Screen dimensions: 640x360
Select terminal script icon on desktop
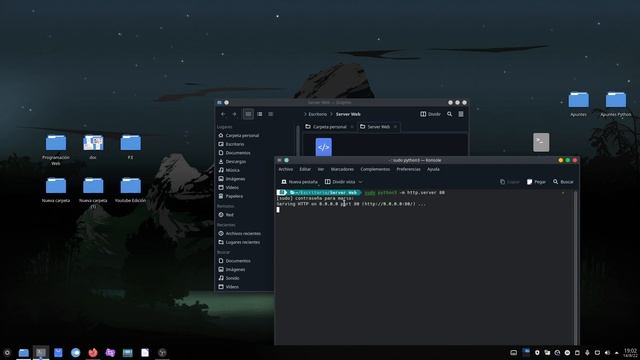point(541,142)
